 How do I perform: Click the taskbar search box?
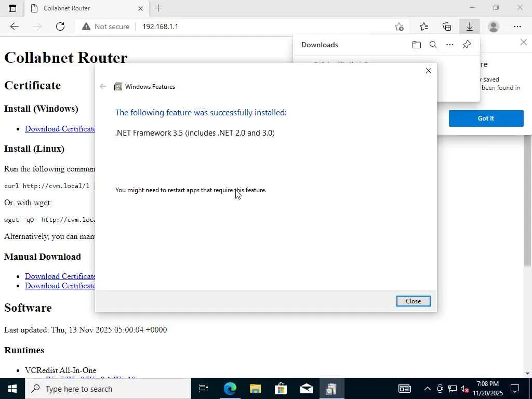pyautogui.click(x=108, y=389)
